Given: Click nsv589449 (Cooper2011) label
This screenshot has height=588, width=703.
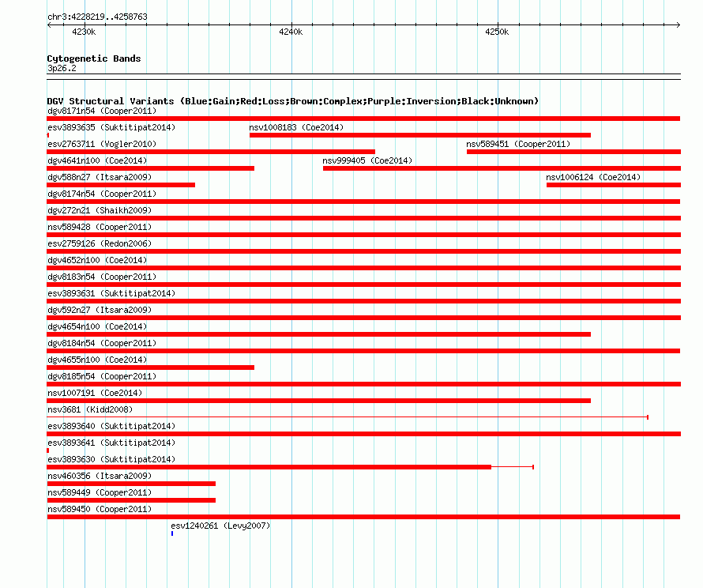Looking at the screenshot, I should point(100,492).
